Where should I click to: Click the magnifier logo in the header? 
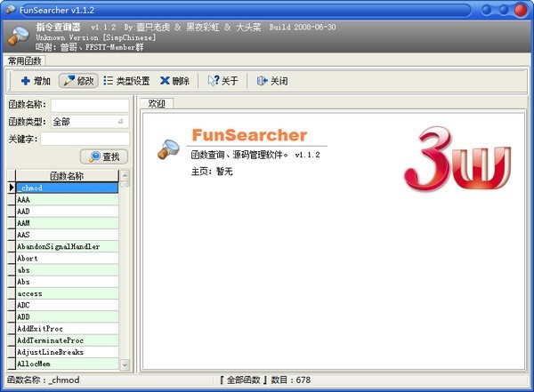[x=18, y=36]
